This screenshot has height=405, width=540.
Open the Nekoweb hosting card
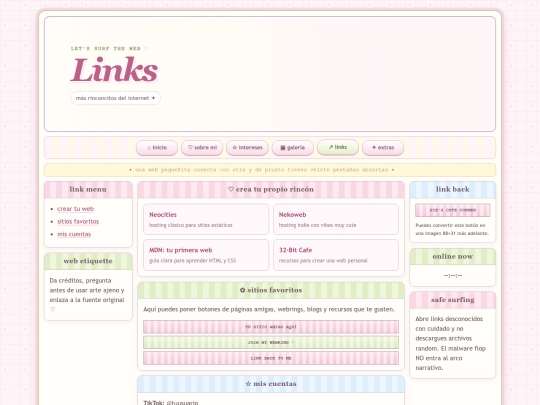coord(336,219)
